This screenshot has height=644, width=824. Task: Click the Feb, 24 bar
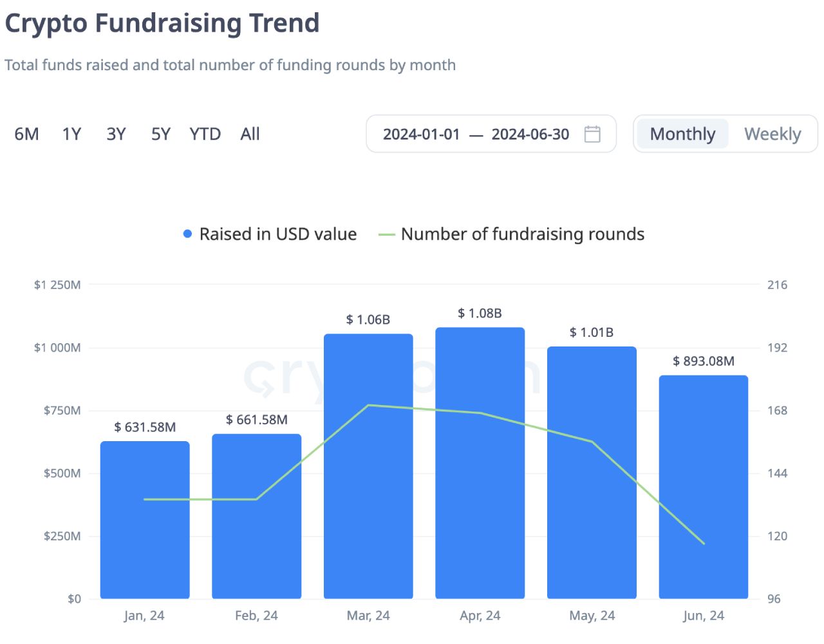256,516
